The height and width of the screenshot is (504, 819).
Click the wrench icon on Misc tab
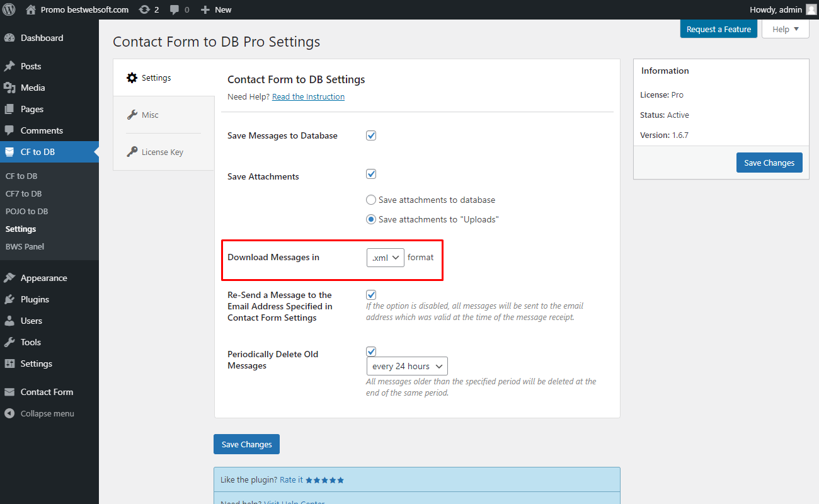click(x=132, y=115)
